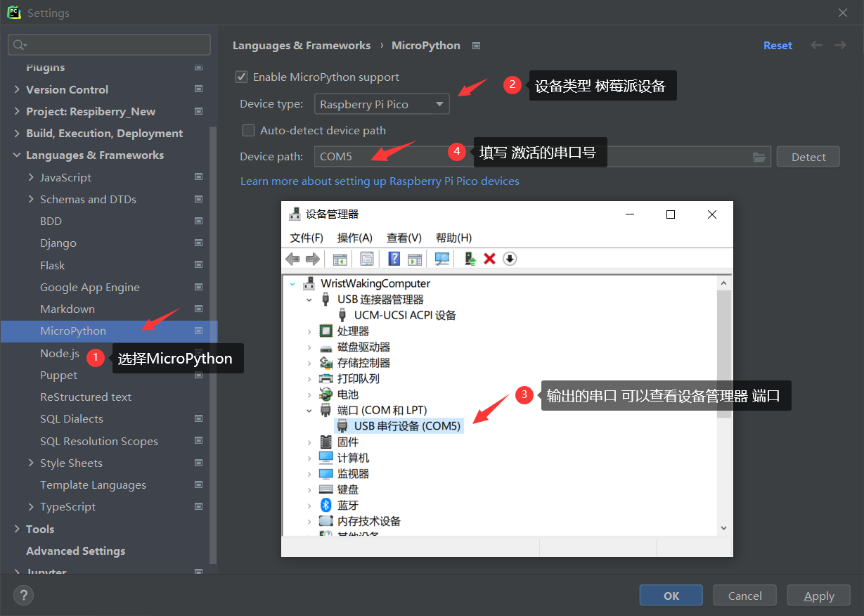Click the Detect button
Screen dimensions: 864x616
(x=808, y=157)
